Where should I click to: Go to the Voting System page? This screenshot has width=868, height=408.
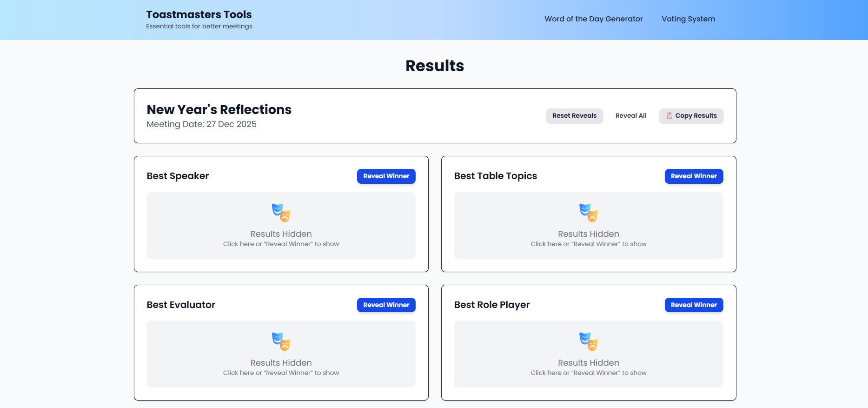click(688, 19)
